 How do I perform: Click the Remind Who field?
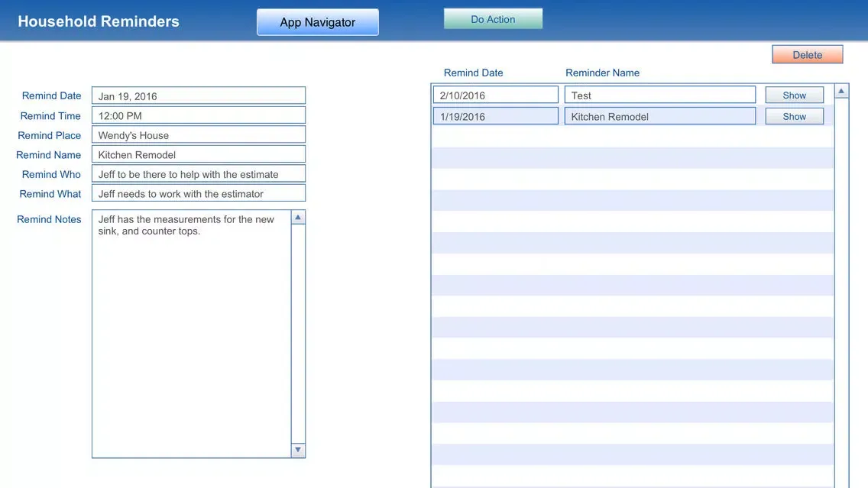tap(198, 174)
